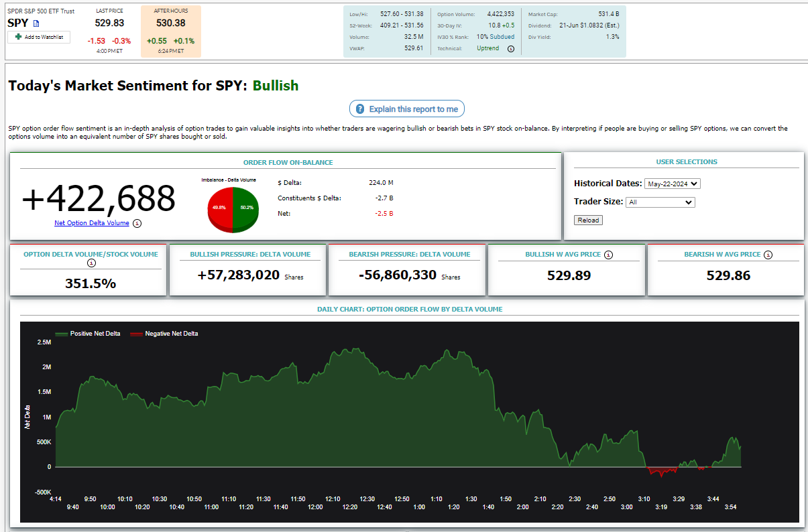808x532 pixels.
Task: Click the green plus icon in Add to Watchlist
Action: tap(17, 37)
